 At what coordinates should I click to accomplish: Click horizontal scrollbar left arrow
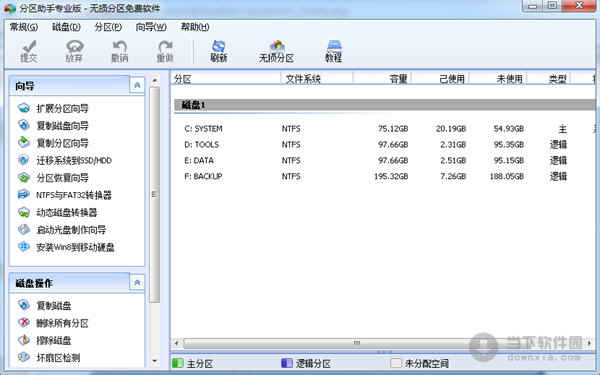(176, 343)
